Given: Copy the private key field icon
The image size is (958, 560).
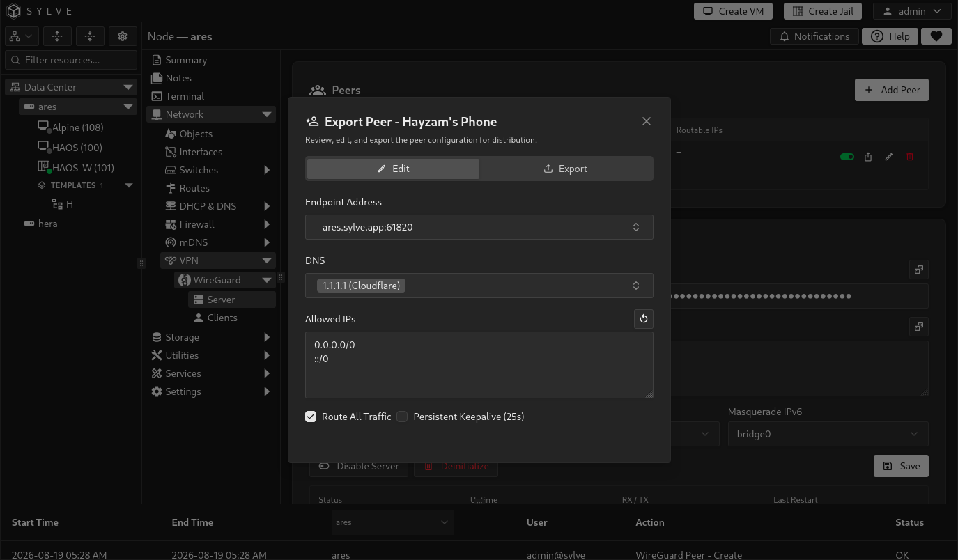Looking at the screenshot, I should tap(919, 270).
